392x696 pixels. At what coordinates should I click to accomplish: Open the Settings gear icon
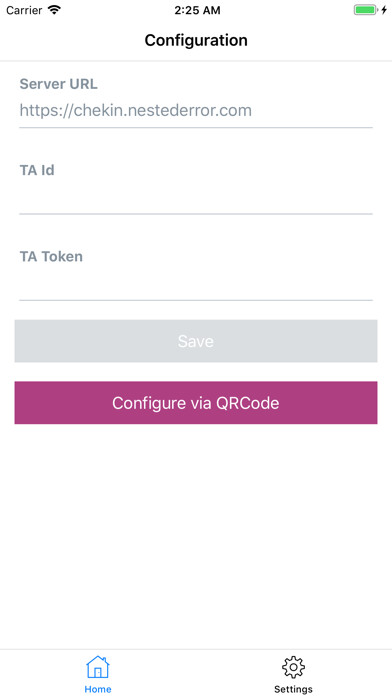point(293,667)
